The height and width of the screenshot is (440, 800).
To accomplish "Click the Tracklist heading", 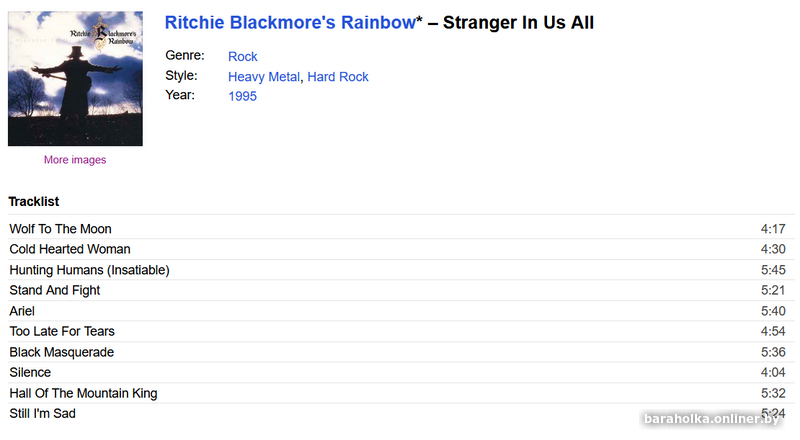I will 34,202.
